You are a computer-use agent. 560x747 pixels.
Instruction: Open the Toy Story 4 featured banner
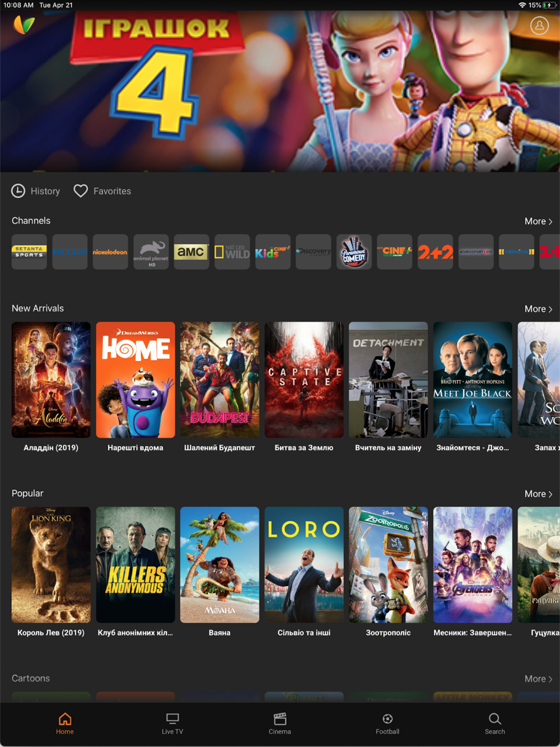click(x=280, y=92)
